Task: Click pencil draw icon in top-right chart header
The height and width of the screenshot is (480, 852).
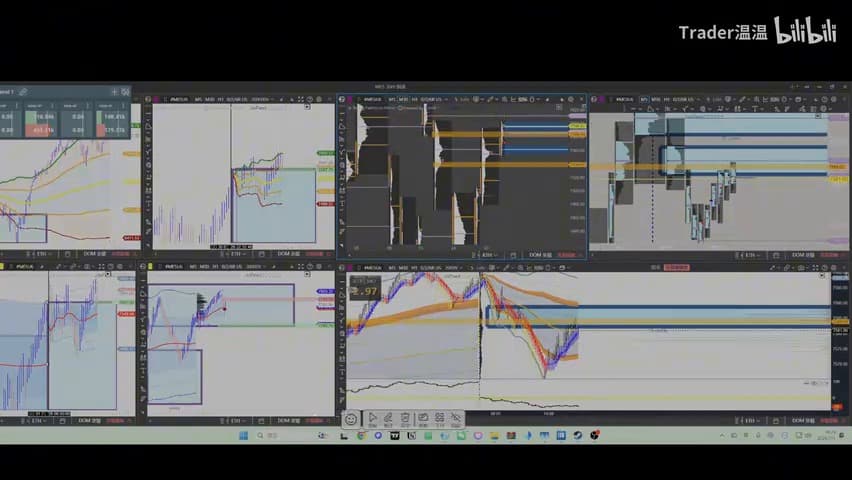Action: pos(742,99)
